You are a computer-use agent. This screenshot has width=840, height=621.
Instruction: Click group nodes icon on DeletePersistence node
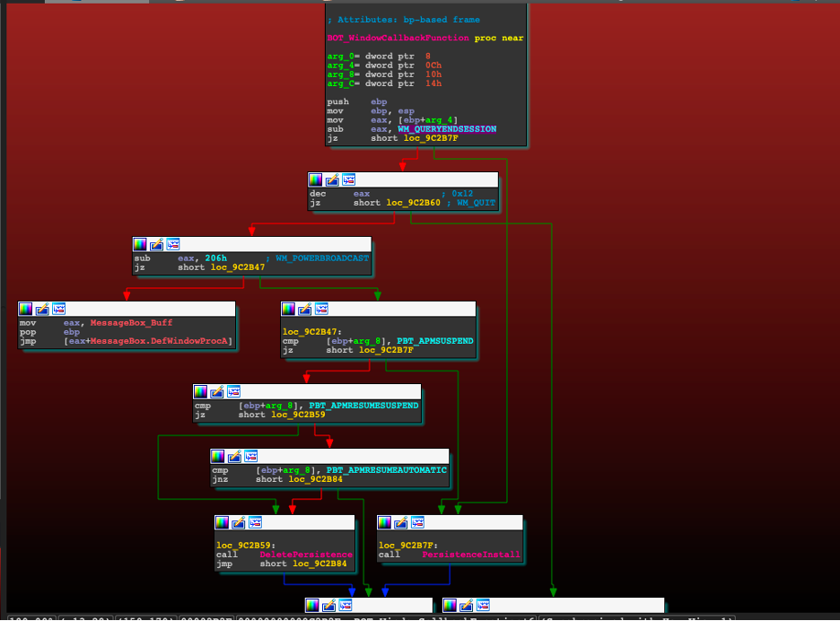255,522
